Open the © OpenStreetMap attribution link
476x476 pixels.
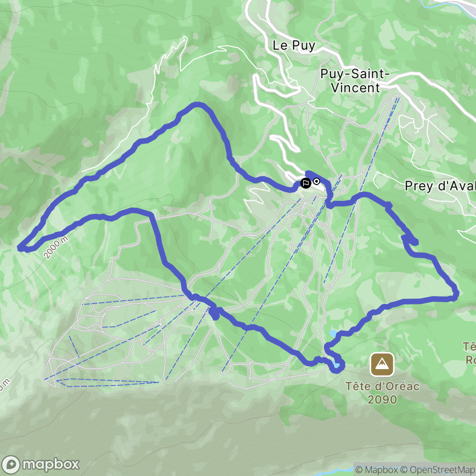[x=437, y=469]
